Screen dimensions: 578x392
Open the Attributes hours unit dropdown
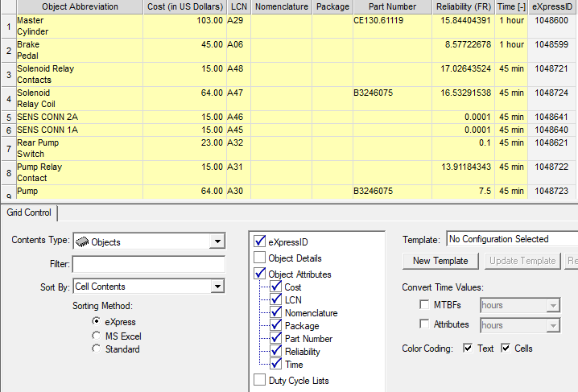553,325
